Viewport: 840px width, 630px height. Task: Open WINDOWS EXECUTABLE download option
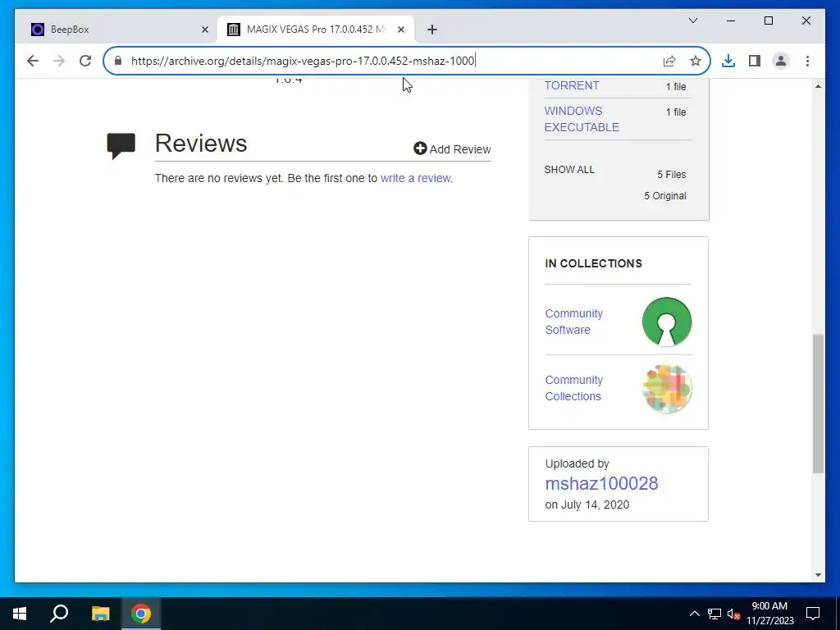(x=582, y=119)
